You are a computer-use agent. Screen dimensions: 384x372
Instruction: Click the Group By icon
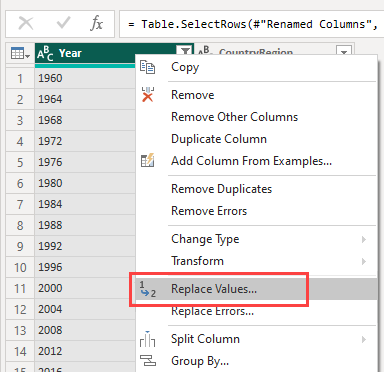click(148, 360)
